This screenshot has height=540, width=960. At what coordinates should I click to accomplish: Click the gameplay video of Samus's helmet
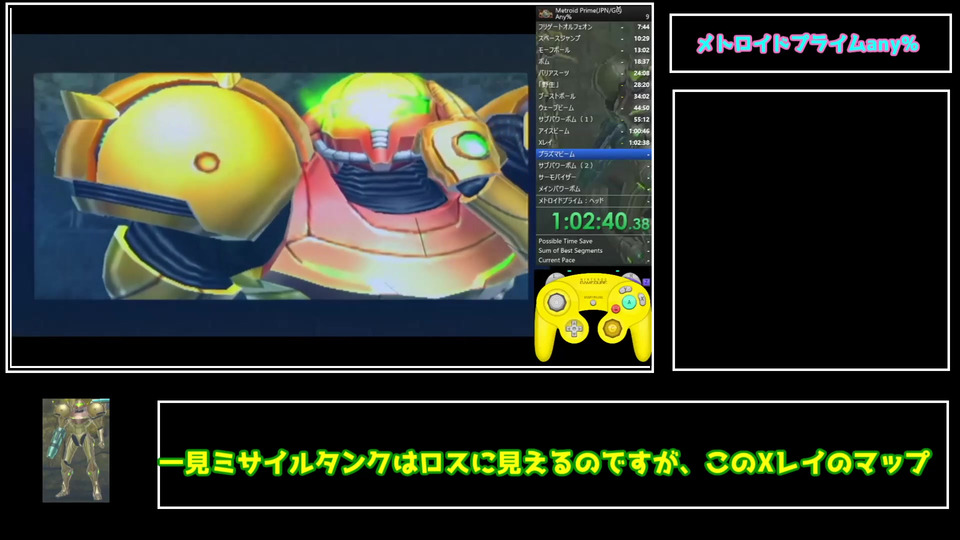(x=281, y=186)
